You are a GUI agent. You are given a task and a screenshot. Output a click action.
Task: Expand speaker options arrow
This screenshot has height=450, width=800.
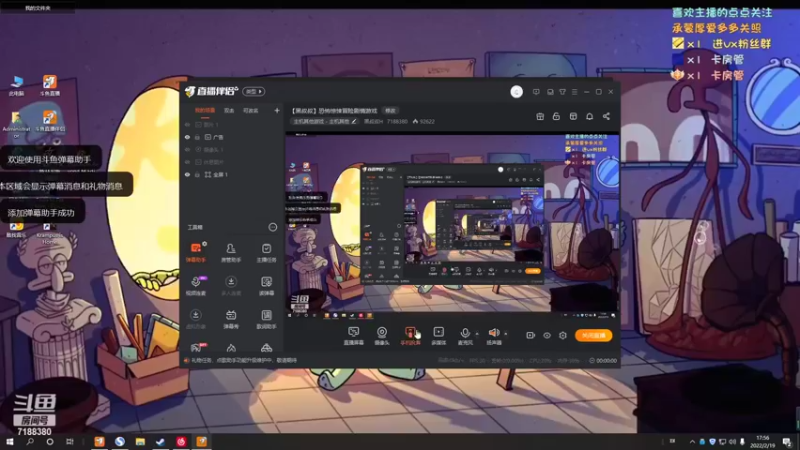pyautogui.click(x=506, y=334)
